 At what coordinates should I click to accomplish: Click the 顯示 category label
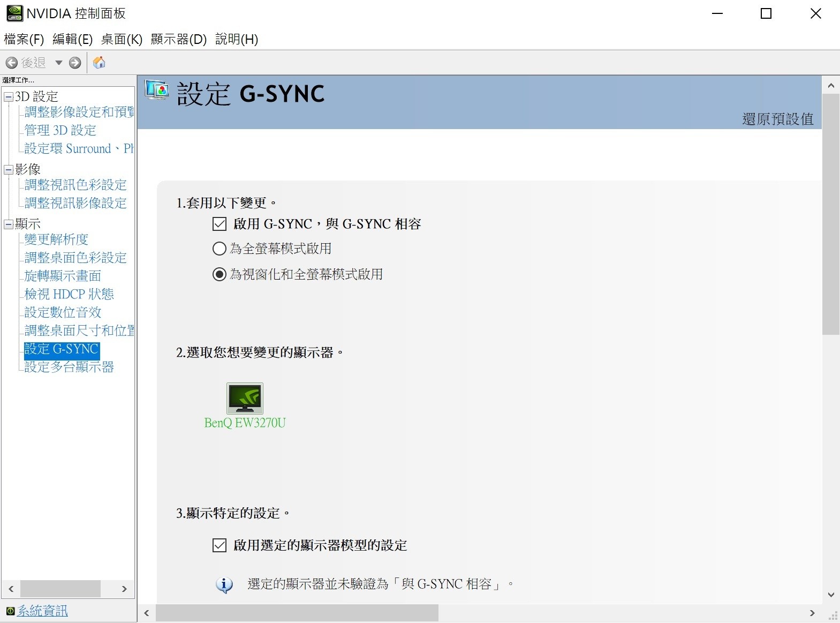click(x=28, y=224)
